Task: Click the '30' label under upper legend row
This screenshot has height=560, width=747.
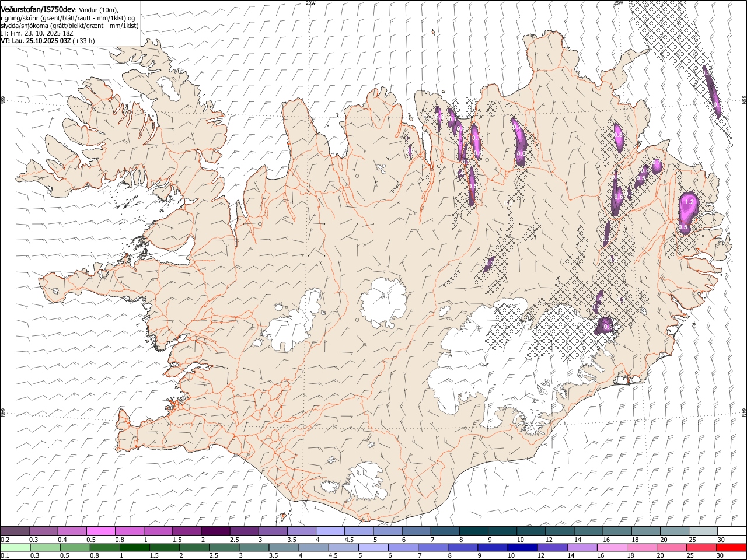Action: pyautogui.click(x=720, y=540)
